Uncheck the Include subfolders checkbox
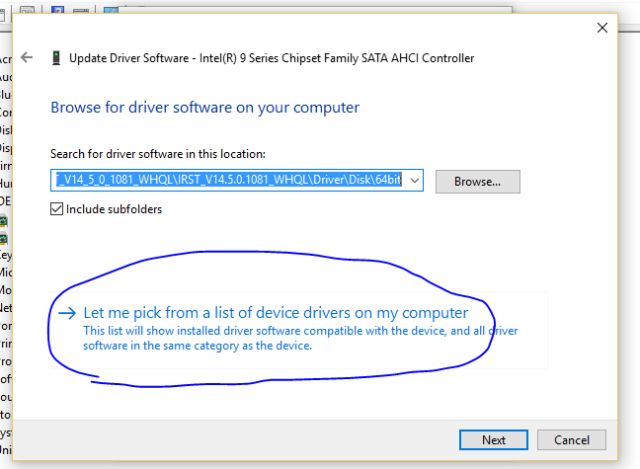The width and height of the screenshot is (640, 469). [x=57, y=210]
